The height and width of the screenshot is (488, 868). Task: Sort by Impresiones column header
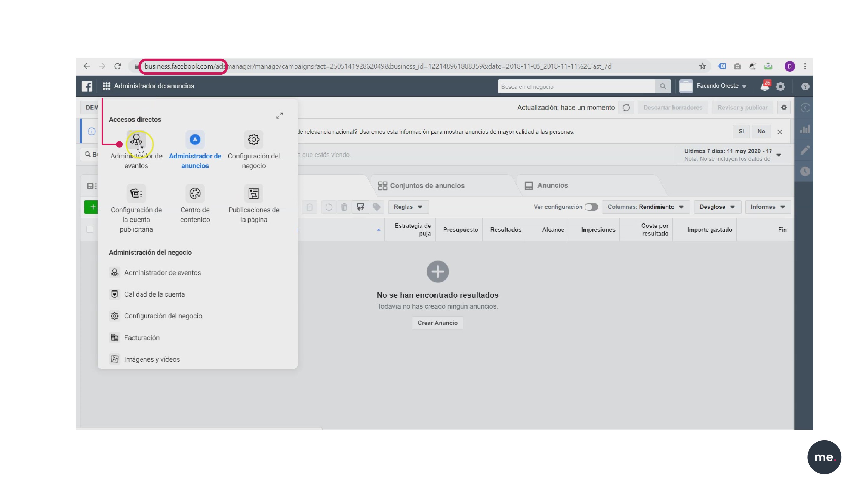point(598,229)
